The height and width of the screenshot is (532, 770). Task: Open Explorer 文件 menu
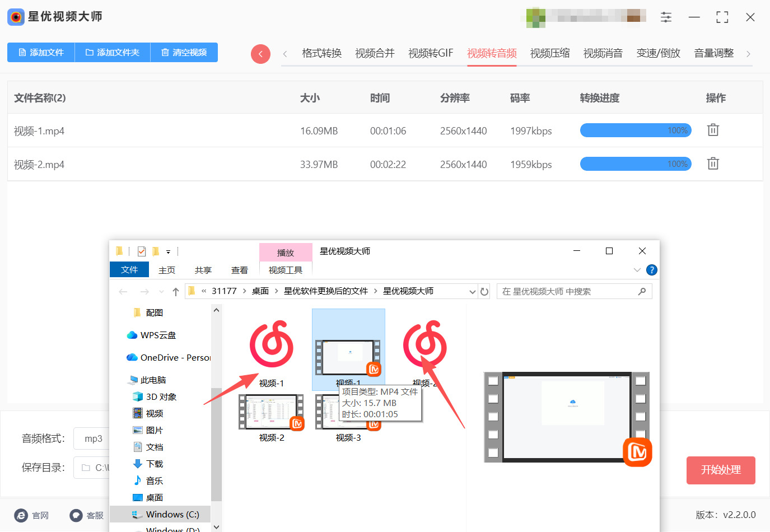(129, 270)
